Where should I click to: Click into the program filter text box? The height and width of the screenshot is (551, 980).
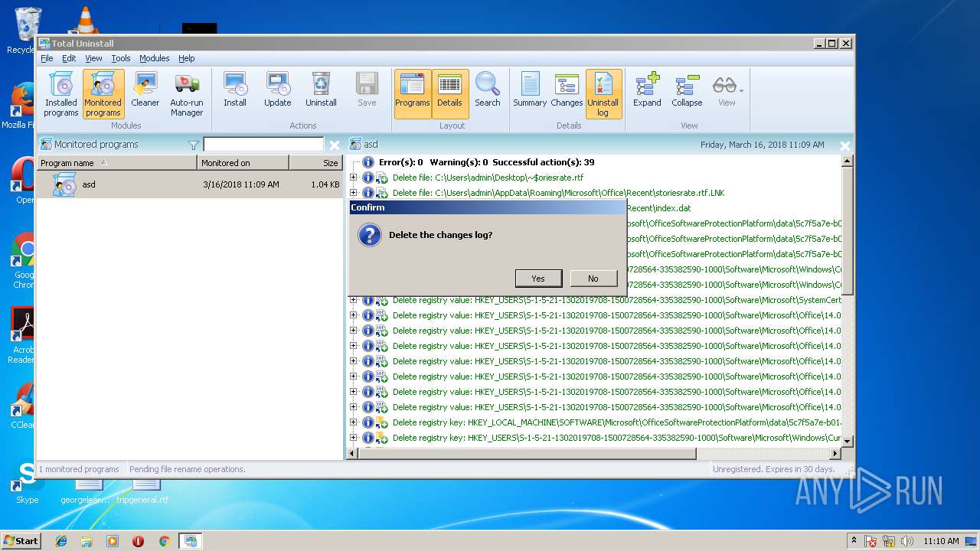click(x=263, y=145)
